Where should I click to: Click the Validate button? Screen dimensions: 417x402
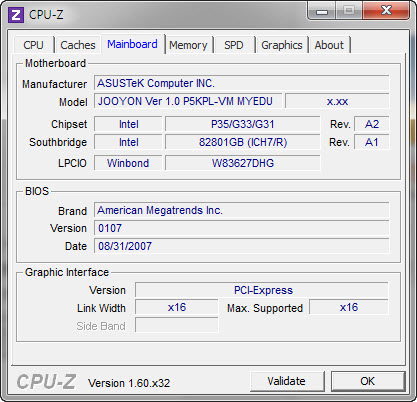pos(287,381)
